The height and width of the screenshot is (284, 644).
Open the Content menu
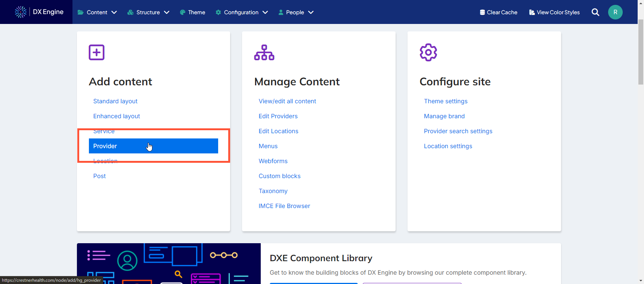[x=97, y=12]
